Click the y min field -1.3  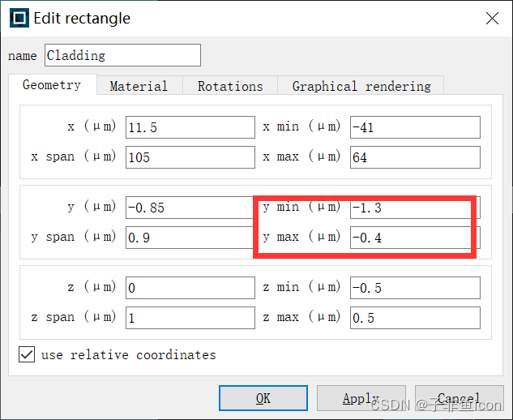[415, 208]
